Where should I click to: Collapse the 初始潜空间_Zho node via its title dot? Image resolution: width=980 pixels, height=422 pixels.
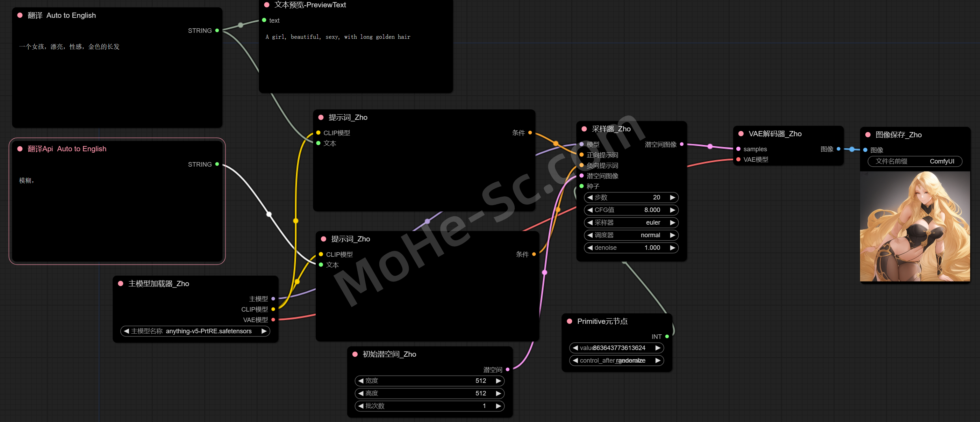tap(355, 354)
